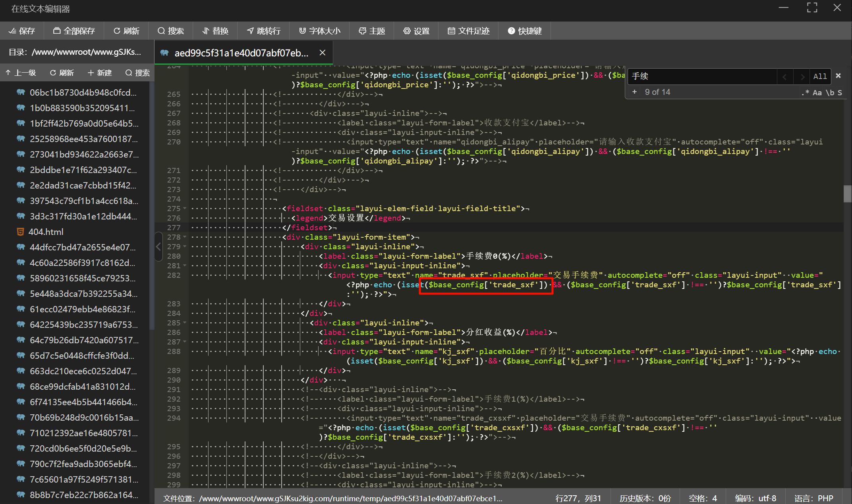Open 404.html in the file list
The width and height of the screenshot is (852, 504).
point(46,232)
